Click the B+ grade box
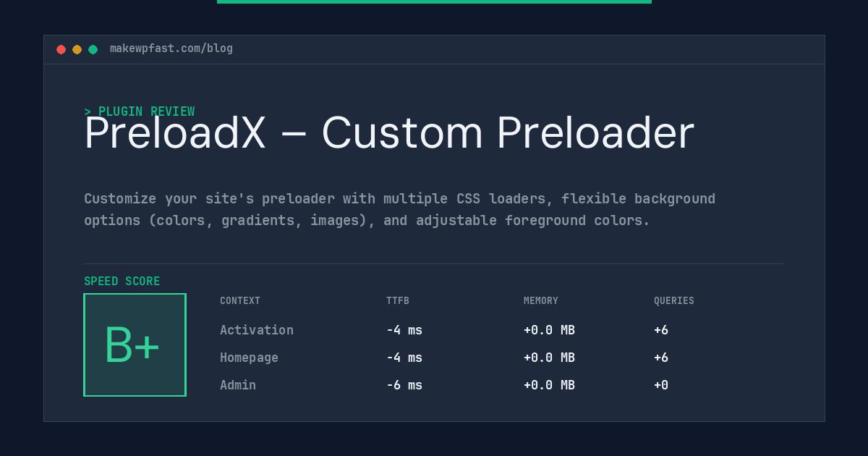 (x=135, y=345)
